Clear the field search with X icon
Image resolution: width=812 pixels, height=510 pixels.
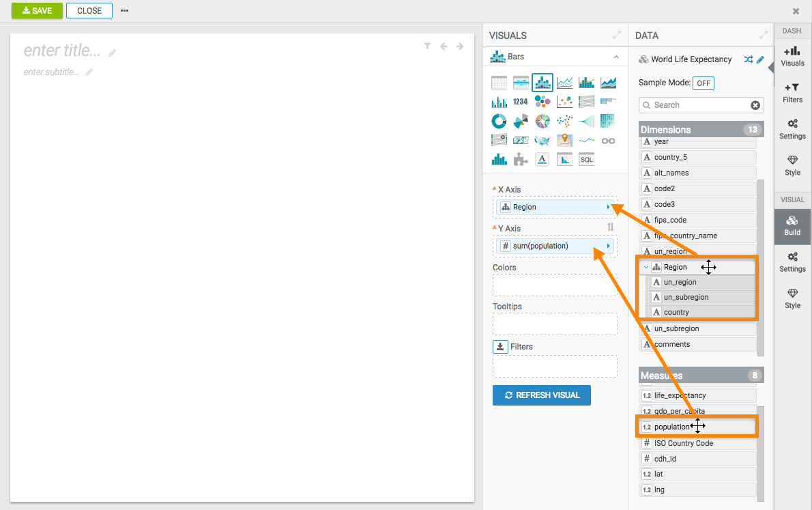coord(755,105)
